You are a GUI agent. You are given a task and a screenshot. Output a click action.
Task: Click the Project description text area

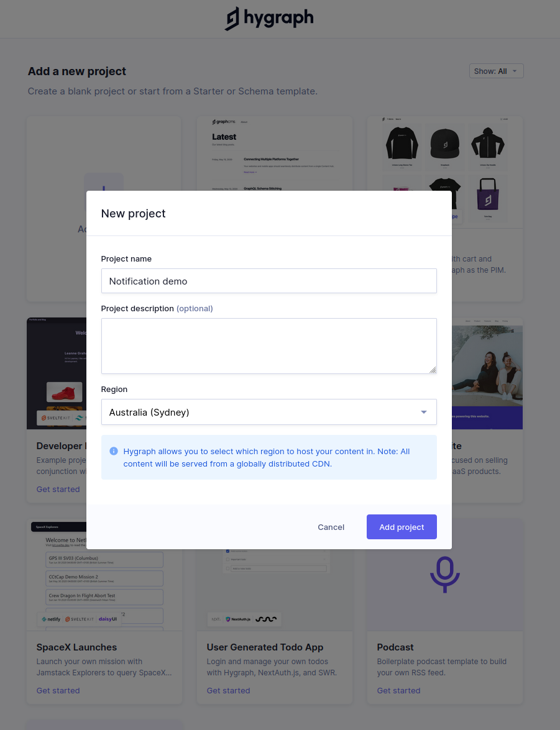click(269, 344)
